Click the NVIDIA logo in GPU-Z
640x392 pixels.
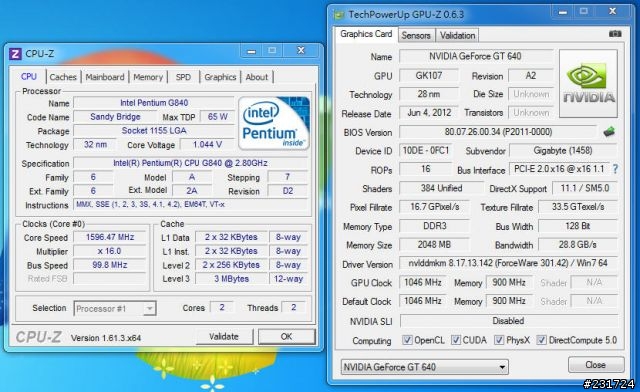588,84
